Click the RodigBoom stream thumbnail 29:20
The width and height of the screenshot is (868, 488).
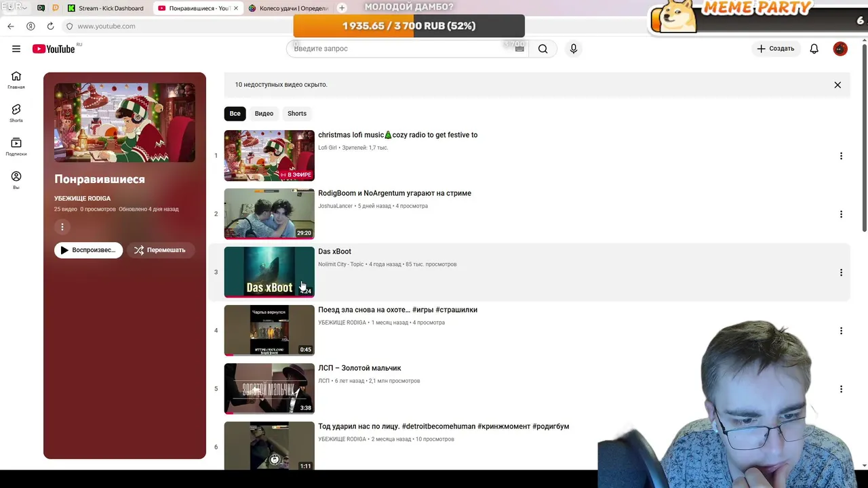click(x=269, y=214)
